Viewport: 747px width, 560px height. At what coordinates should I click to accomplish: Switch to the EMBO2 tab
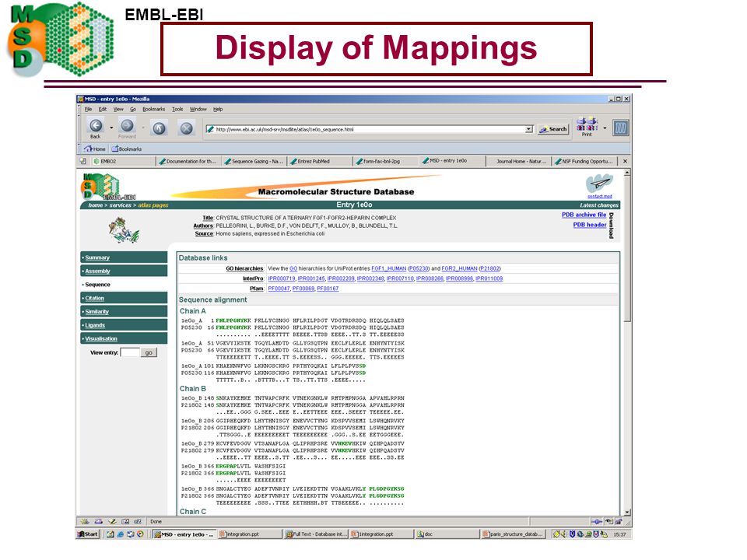[124, 162]
